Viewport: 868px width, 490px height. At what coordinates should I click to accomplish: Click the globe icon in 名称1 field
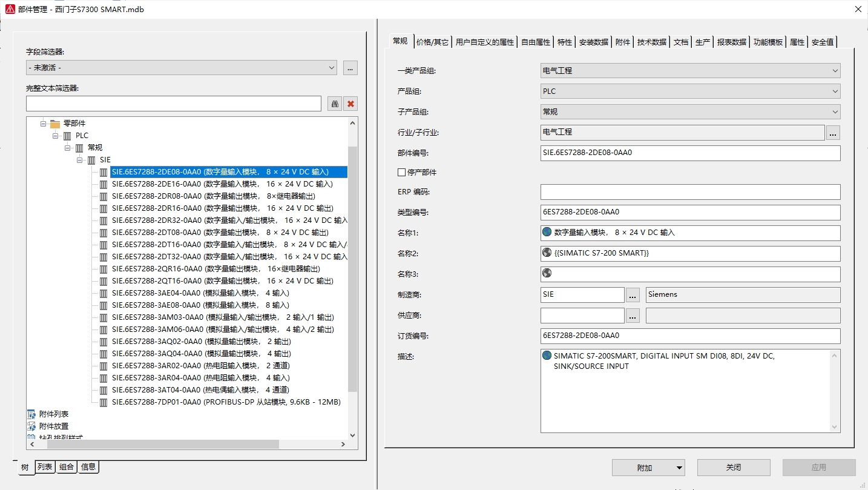[x=547, y=232]
